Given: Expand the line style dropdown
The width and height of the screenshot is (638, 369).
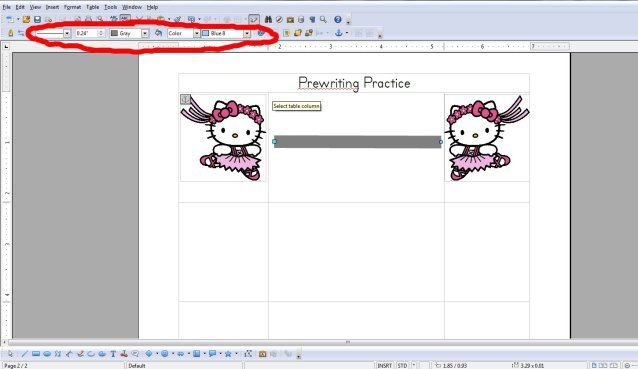Looking at the screenshot, I should click(x=67, y=33).
